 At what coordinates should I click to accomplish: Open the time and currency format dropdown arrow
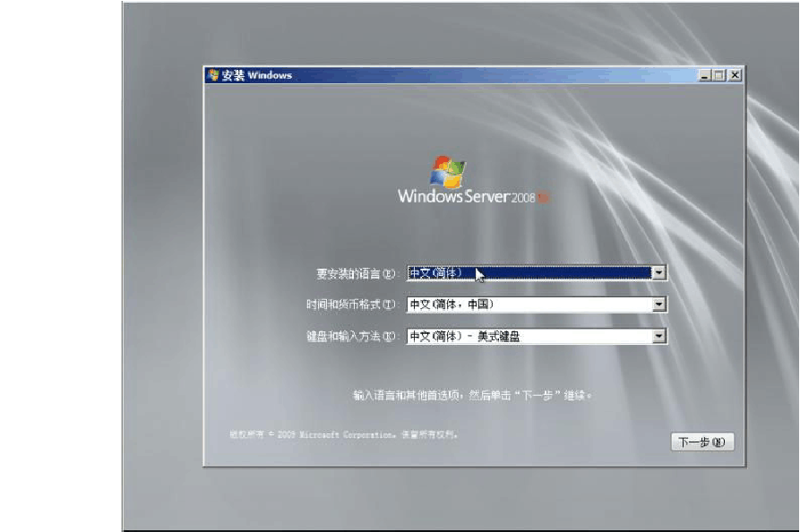point(658,305)
